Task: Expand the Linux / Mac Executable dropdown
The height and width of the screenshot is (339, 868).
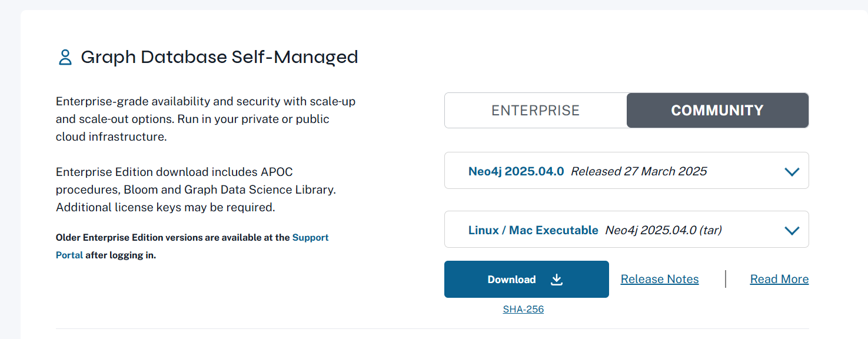Action: pyautogui.click(x=533, y=230)
